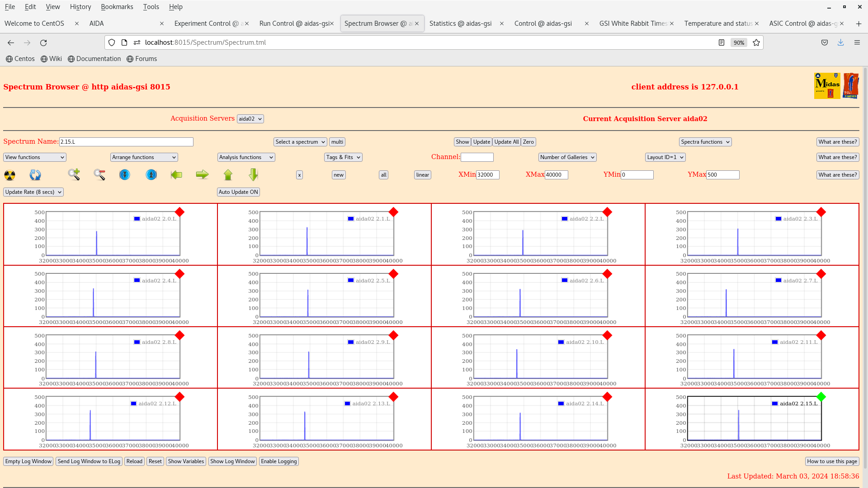868x488 pixels.
Task: Click the Show Log Window button
Action: tap(232, 461)
